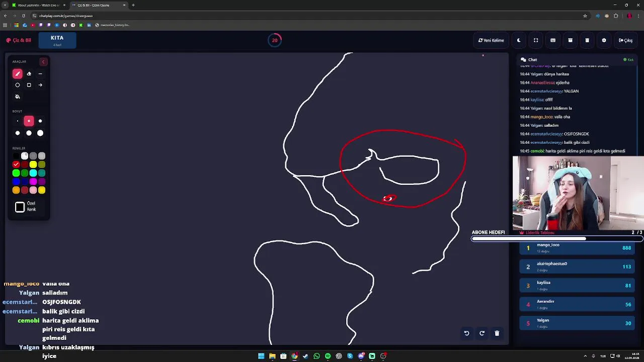Click the Chat panel header
This screenshot has height=362, width=644.
[x=577, y=59]
